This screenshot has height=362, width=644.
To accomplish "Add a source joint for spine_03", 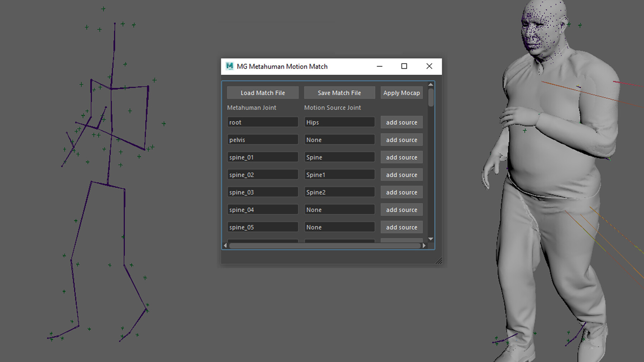I will (401, 192).
